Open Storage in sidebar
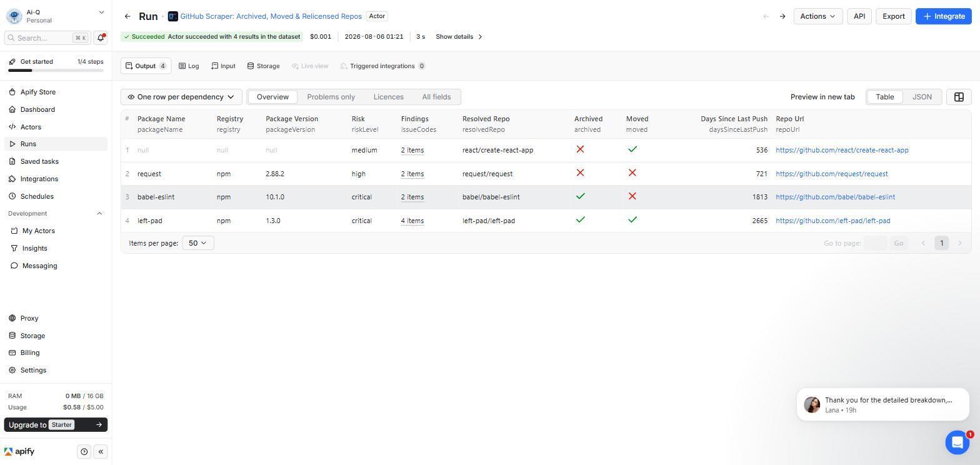 click(56, 336)
